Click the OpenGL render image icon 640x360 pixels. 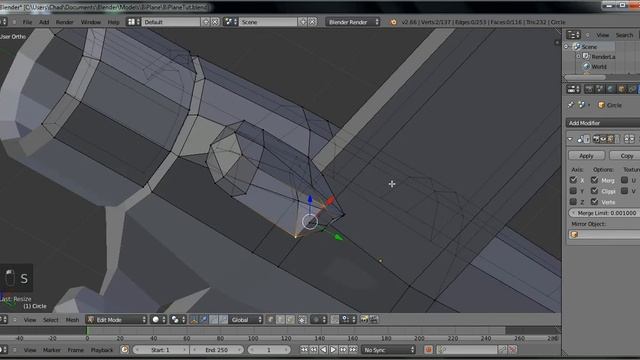coord(364,320)
